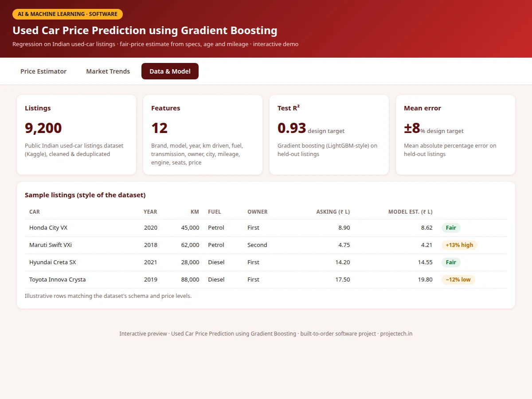Click the +13% high badge
532x399 pixels.
pyautogui.click(x=459, y=245)
